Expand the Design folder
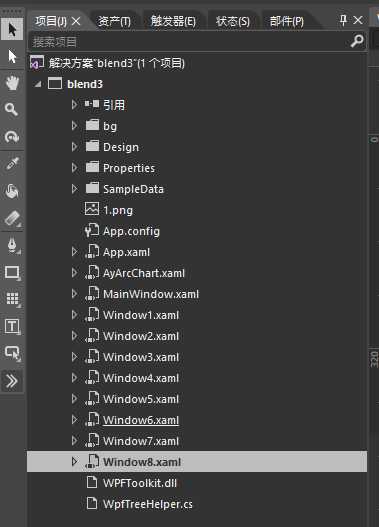The width and height of the screenshot is (379, 527). point(75,147)
